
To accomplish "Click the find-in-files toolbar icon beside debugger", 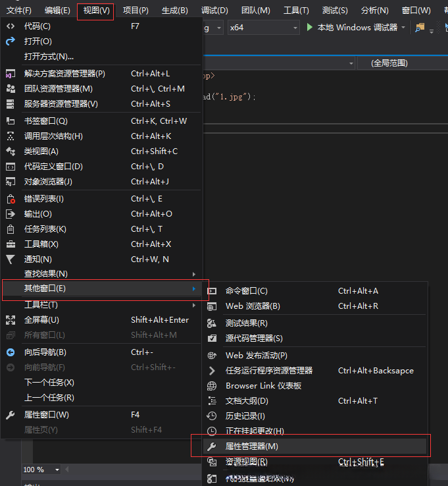I will (420, 27).
